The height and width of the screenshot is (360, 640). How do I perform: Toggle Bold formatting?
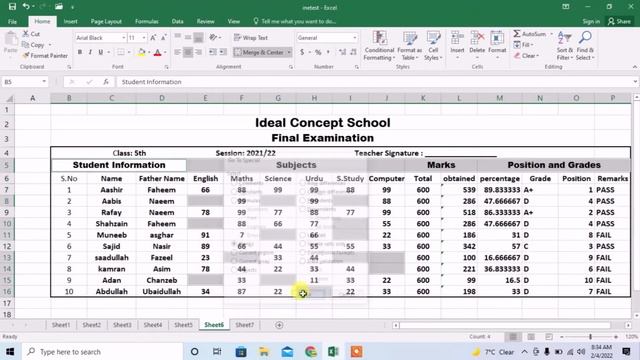pos(80,52)
